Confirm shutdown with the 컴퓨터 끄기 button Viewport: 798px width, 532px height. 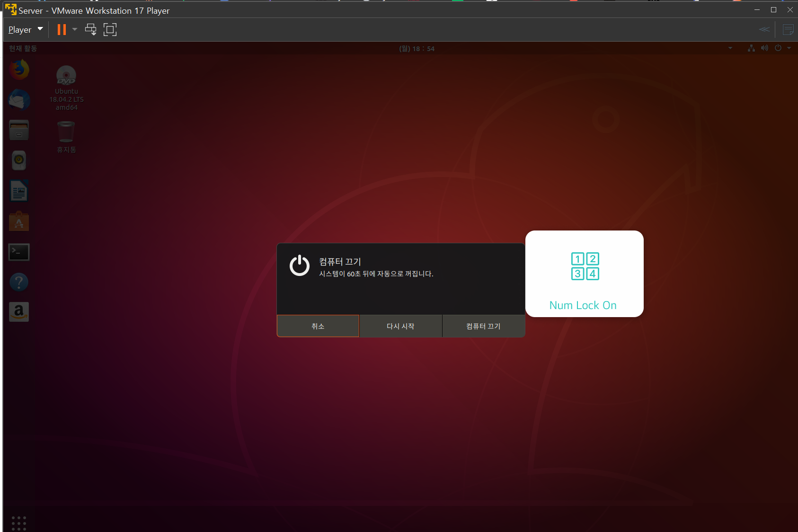click(x=483, y=326)
